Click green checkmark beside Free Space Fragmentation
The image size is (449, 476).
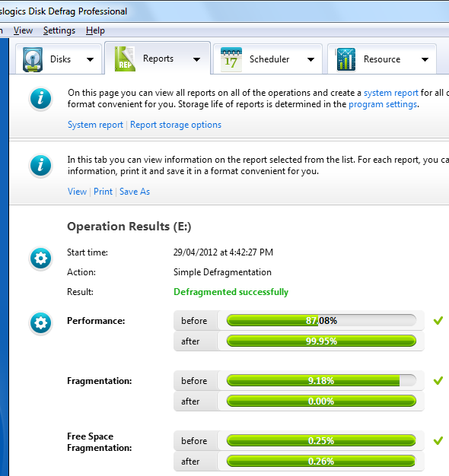click(x=438, y=440)
